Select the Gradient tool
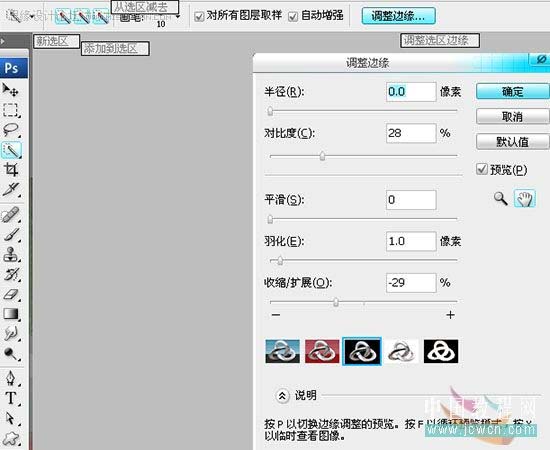 pos(11,314)
